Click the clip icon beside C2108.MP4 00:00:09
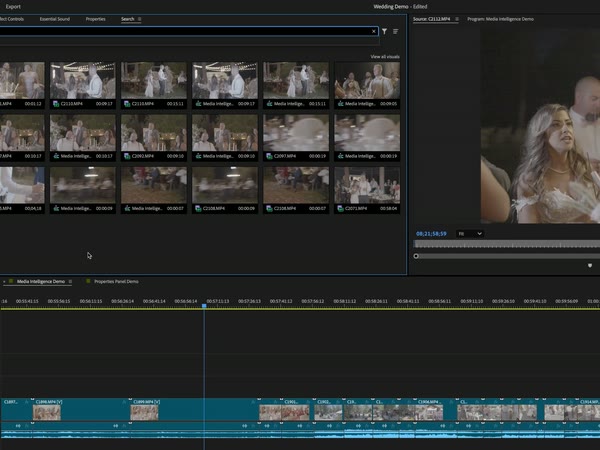 click(x=198, y=209)
